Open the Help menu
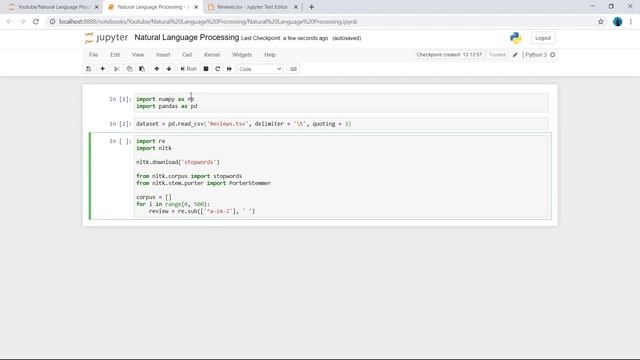The height and width of the screenshot is (360, 640). pyautogui.click(x=270, y=55)
